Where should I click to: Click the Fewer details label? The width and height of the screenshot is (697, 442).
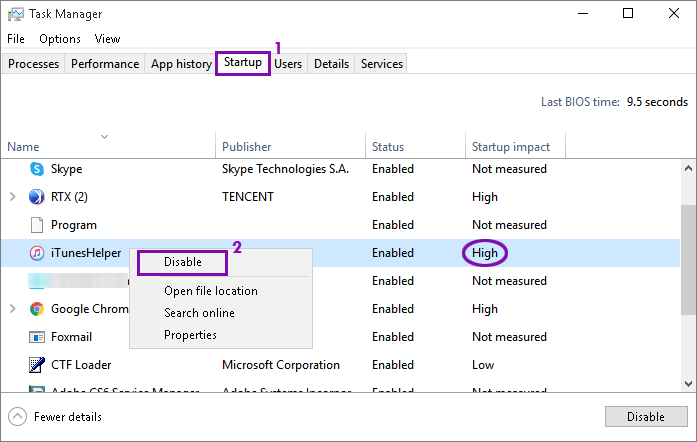[x=68, y=417]
